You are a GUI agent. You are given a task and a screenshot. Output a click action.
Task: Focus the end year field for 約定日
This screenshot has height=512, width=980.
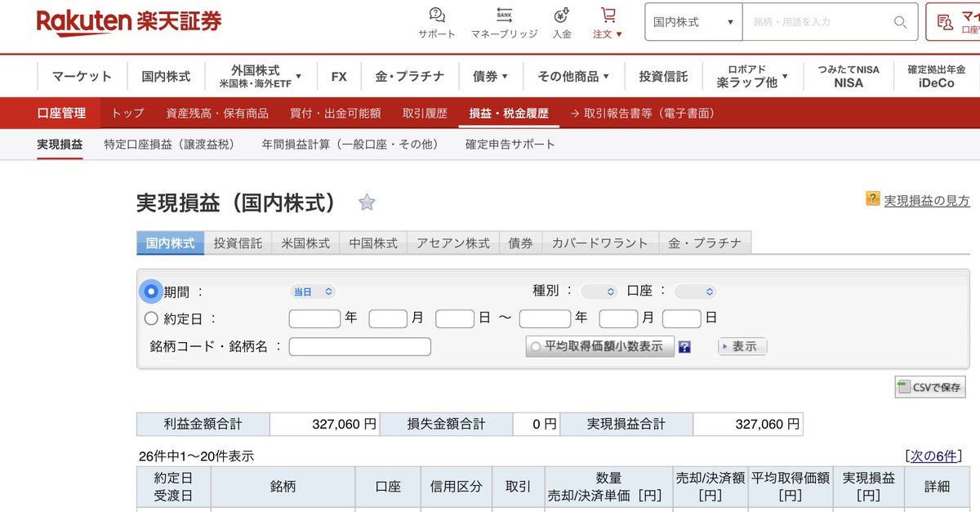(545, 318)
